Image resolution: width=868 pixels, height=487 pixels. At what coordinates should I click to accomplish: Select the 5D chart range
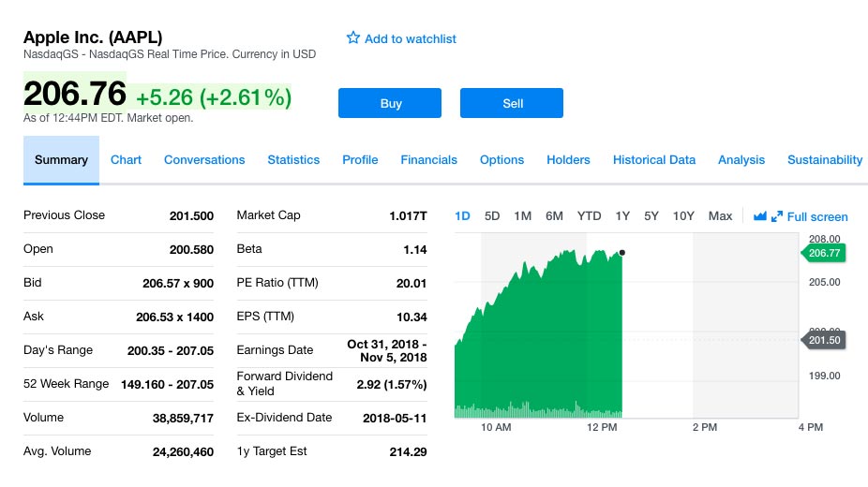(x=491, y=216)
